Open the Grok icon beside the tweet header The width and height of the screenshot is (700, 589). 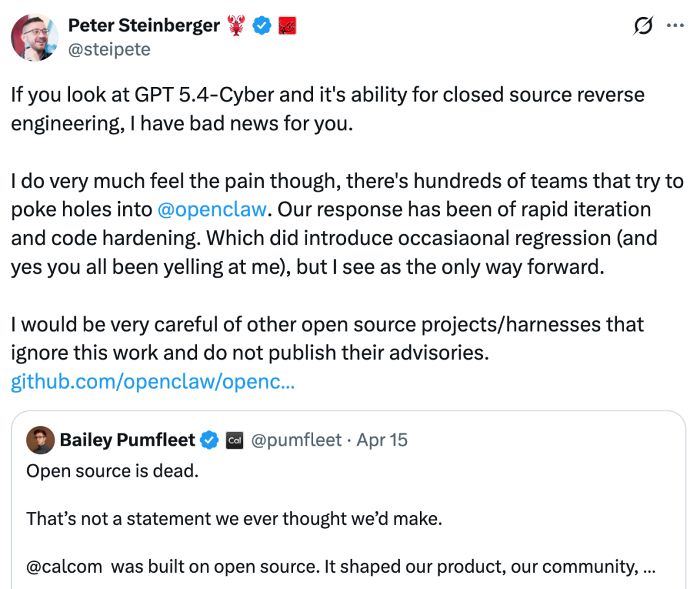(644, 27)
